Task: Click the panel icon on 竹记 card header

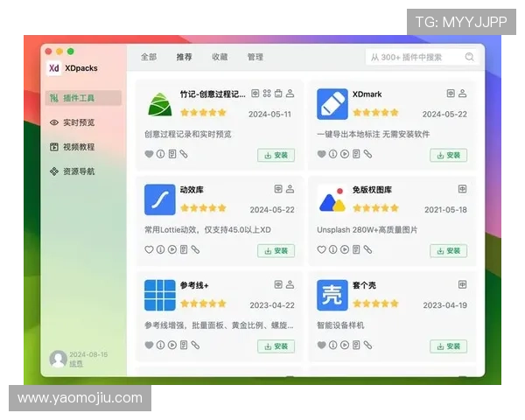Action: click(x=255, y=94)
